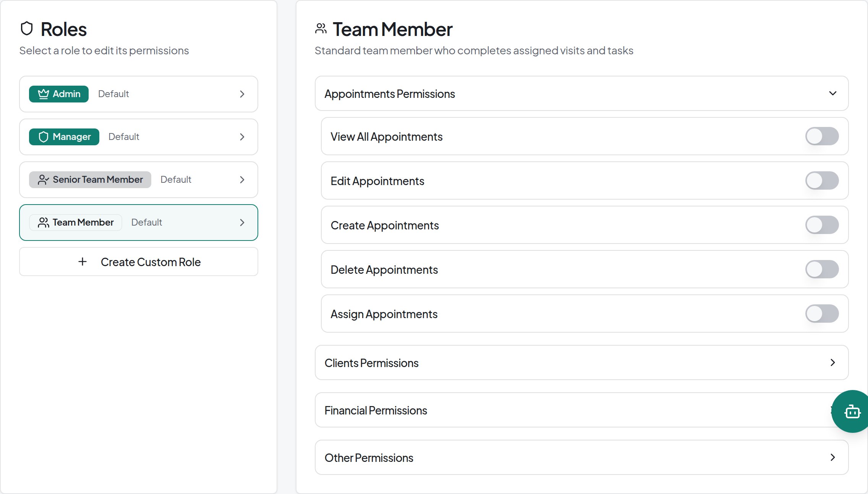Enable the View All Appointments toggle
Viewport: 868px width, 494px height.
tap(822, 136)
